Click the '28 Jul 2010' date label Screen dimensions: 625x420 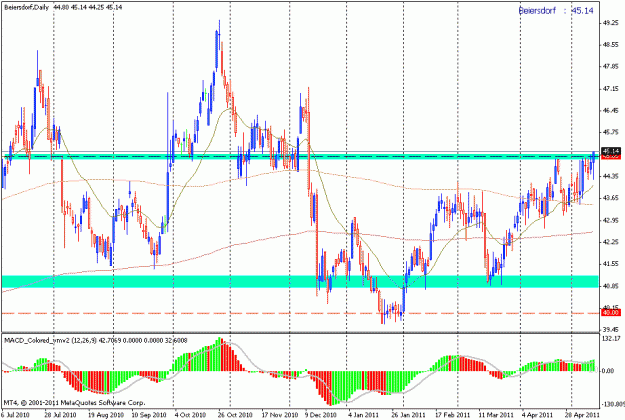61,415
